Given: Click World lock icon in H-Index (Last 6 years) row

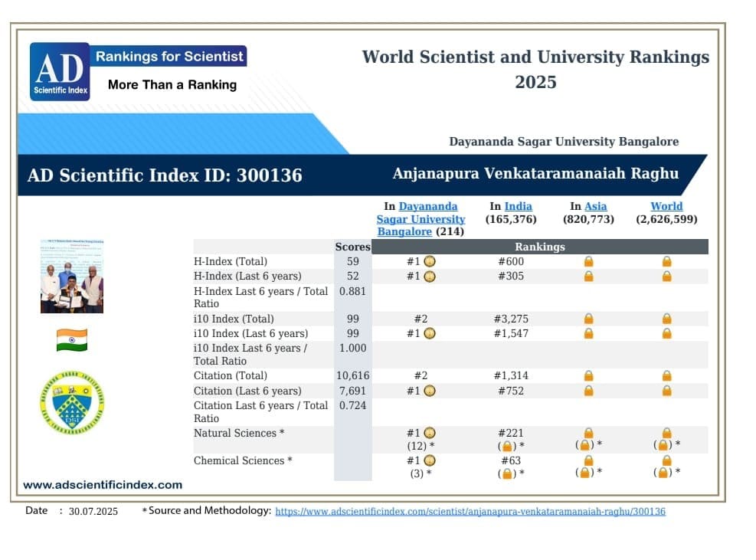Looking at the screenshot, I should pos(666,277).
